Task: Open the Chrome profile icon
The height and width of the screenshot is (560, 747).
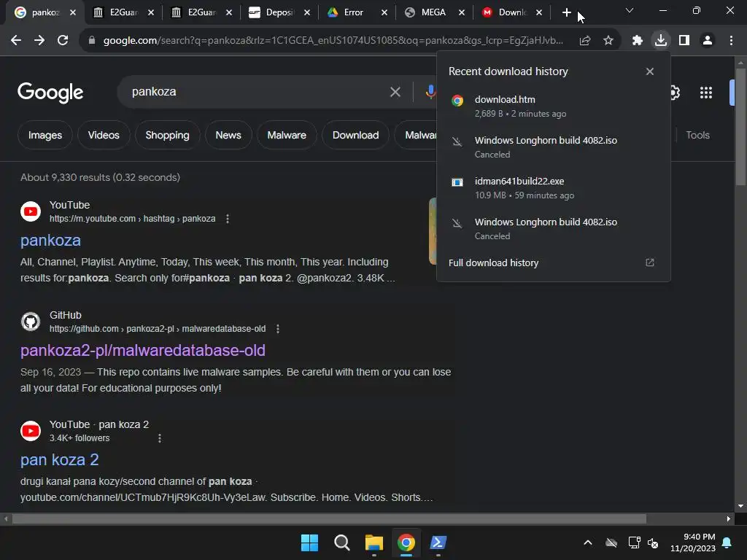Action: coord(708,41)
